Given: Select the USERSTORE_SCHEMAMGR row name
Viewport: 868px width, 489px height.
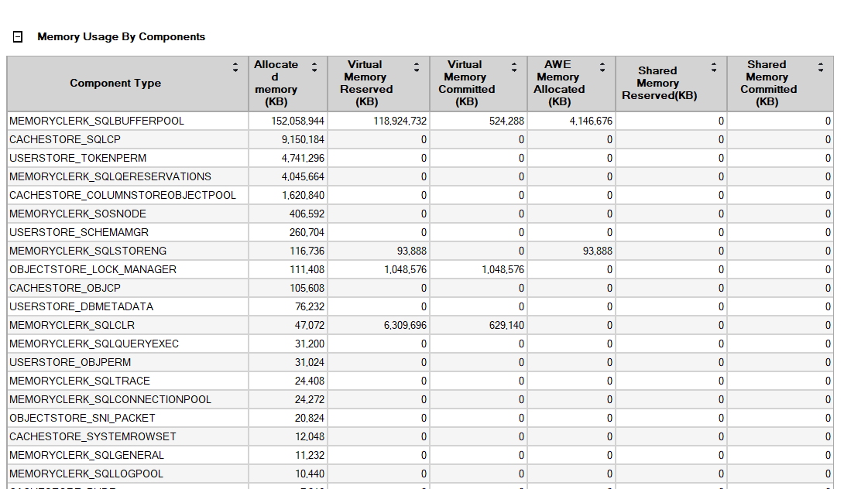Looking at the screenshot, I should (79, 232).
